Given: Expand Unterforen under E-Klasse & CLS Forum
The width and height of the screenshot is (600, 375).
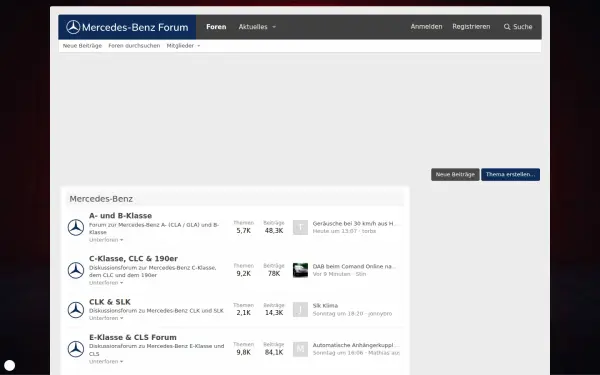Looking at the screenshot, I should pyautogui.click(x=106, y=362).
